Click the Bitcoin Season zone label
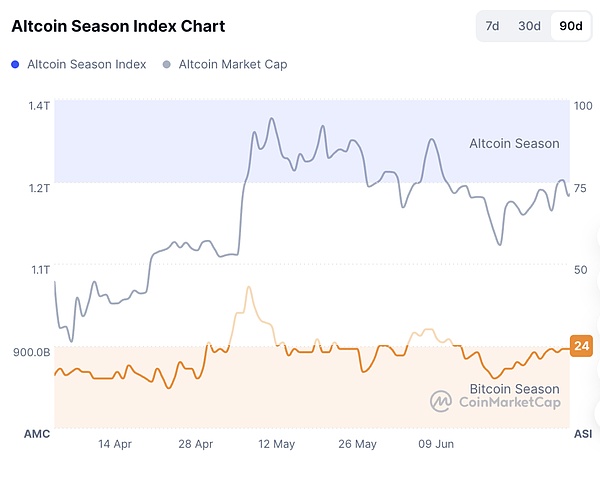 [x=514, y=388]
